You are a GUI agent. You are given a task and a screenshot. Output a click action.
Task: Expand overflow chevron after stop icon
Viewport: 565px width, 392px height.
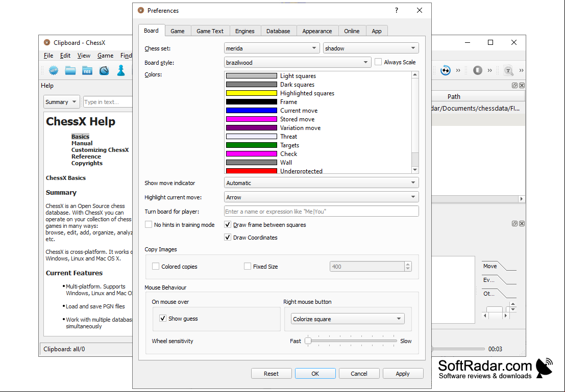click(489, 70)
